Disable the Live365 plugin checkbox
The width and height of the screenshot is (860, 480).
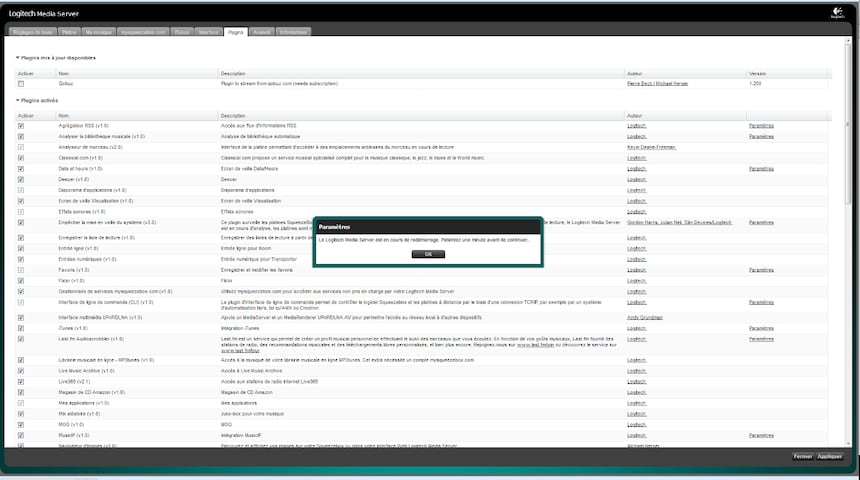pyautogui.click(x=21, y=382)
